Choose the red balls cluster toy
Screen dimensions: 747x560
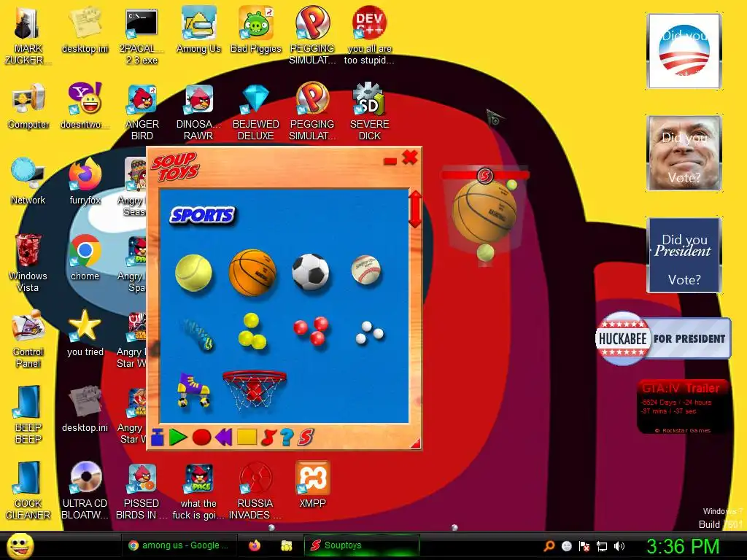click(311, 330)
